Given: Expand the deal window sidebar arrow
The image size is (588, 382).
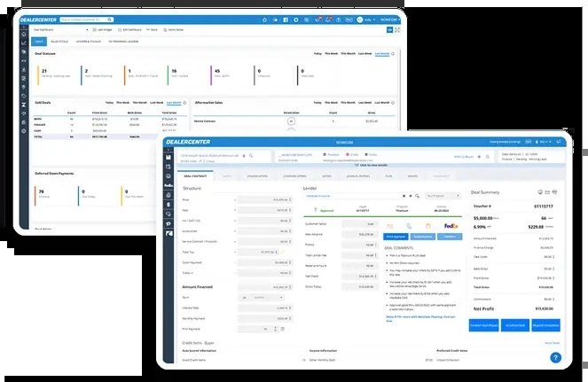Looking at the screenshot, I should [x=169, y=149].
